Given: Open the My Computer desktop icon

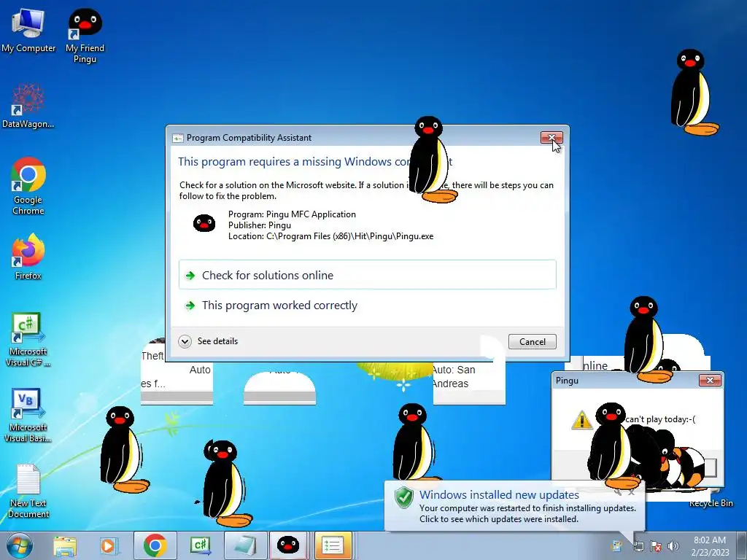Looking at the screenshot, I should (x=28, y=29).
